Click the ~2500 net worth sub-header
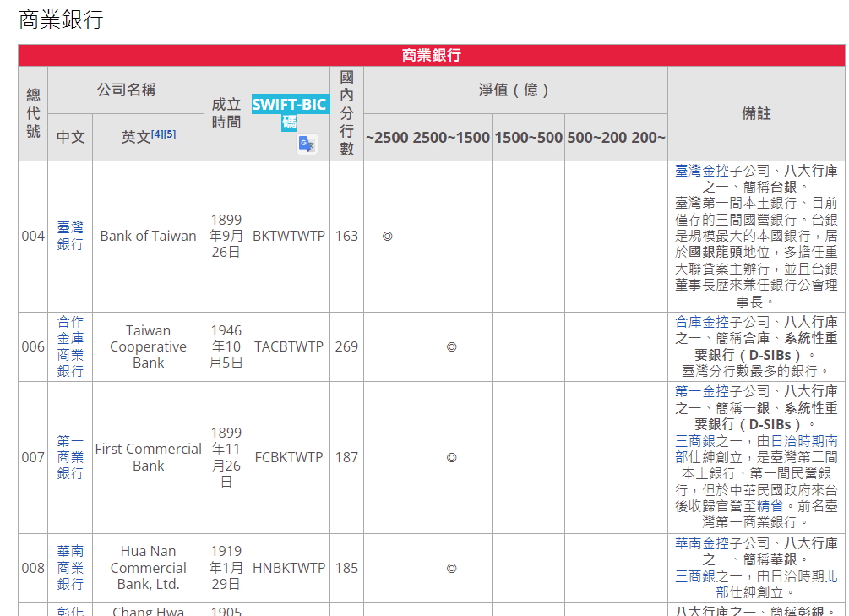Image resolution: width=849 pixels, height=616 pixels. 387,137
